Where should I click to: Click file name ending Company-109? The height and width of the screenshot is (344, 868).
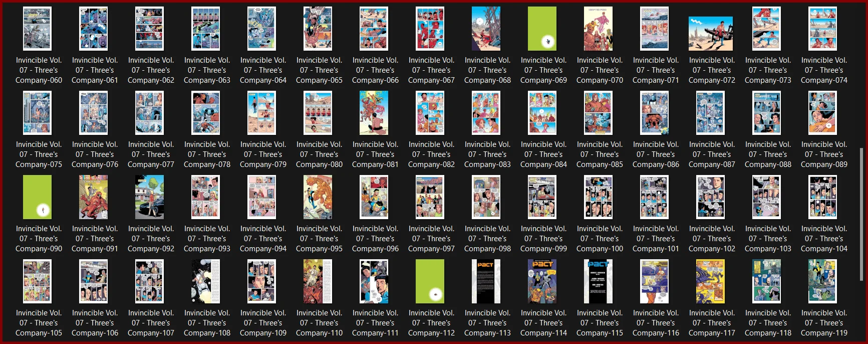click(263, 323)
